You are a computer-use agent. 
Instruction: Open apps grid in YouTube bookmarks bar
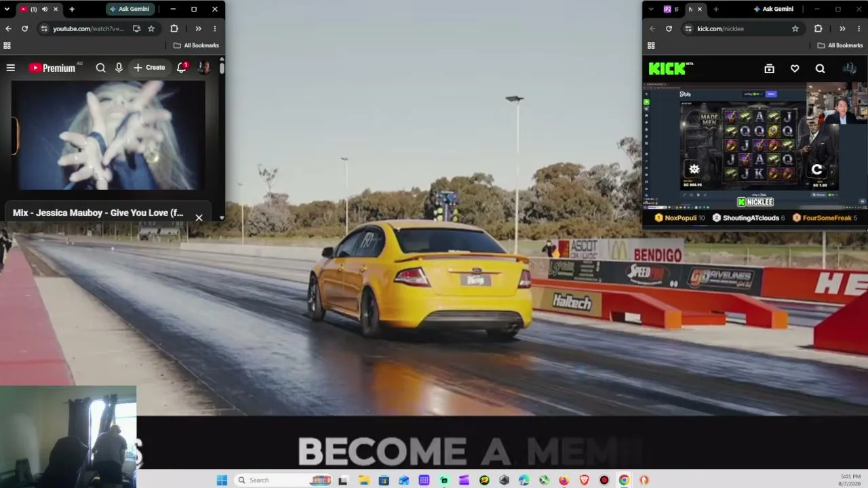click(x=7, y=45)
